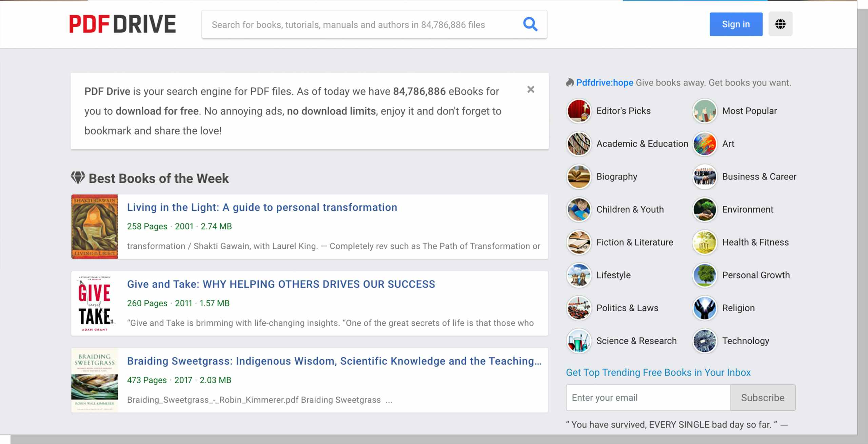Dismiss the welcome banner with X
868x444 pixels.
pyautogui.click(x=530, y=90)
